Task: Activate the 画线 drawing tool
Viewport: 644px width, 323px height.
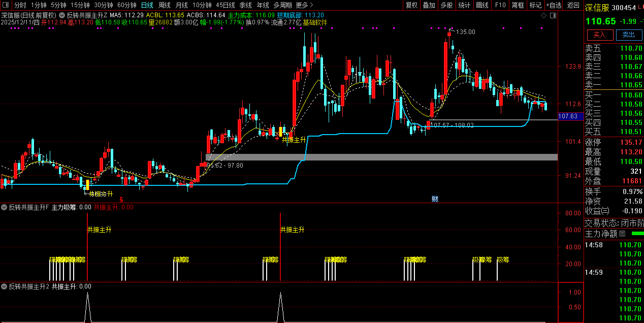Action: 482,5
